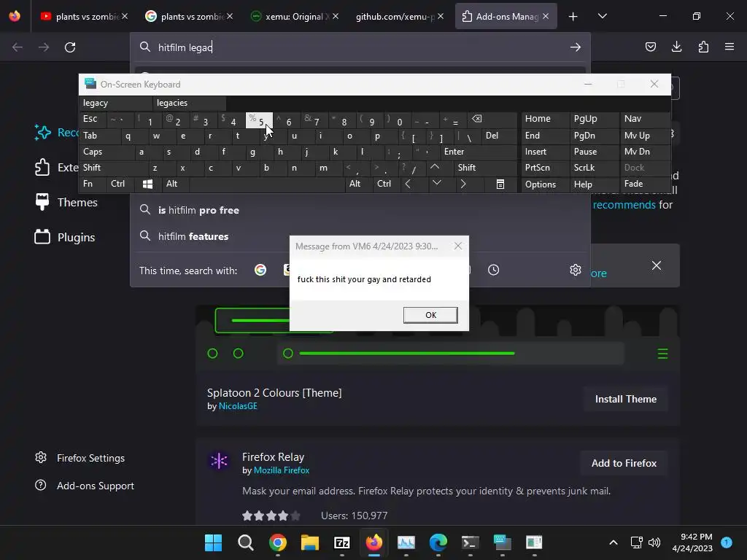Tap the PrtScn key on On-Screen Keyboard
Screen dimensions: 747x560
click(545, 168)
